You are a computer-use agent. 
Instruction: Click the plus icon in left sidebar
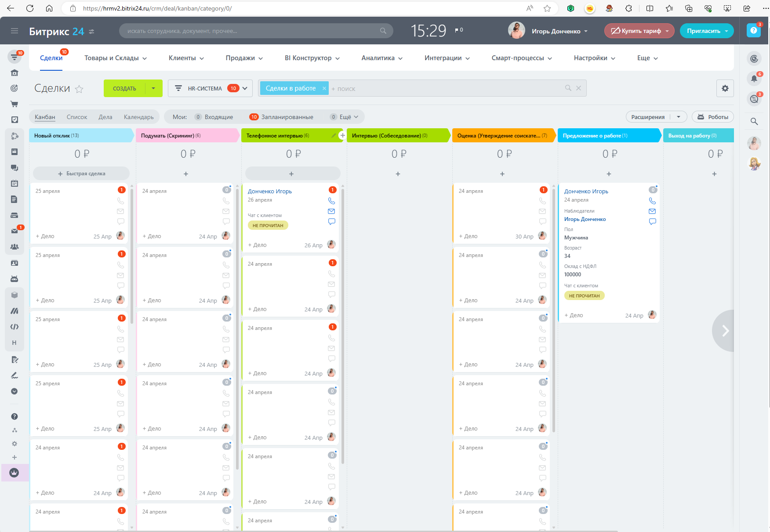[15, 457]
